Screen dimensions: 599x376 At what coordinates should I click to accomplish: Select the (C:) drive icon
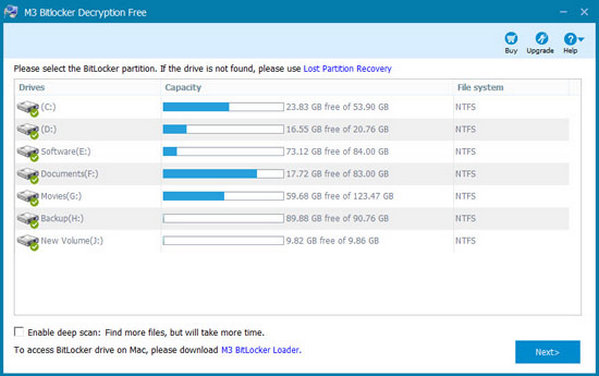28,108
